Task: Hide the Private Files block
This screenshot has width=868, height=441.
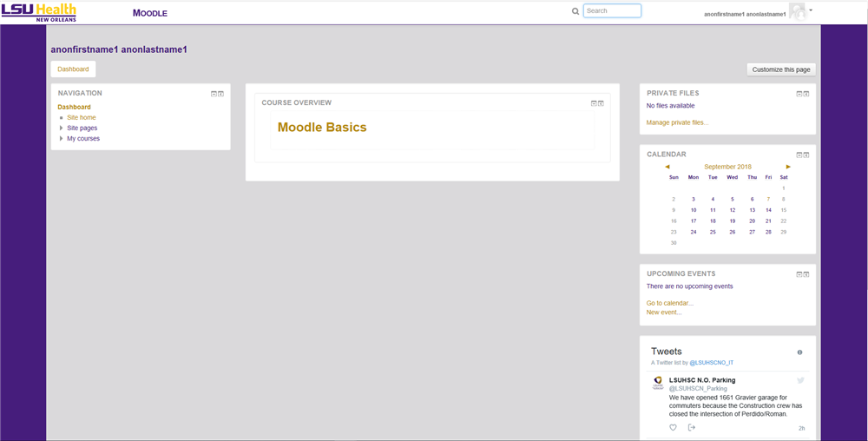Action: [799, 94]
